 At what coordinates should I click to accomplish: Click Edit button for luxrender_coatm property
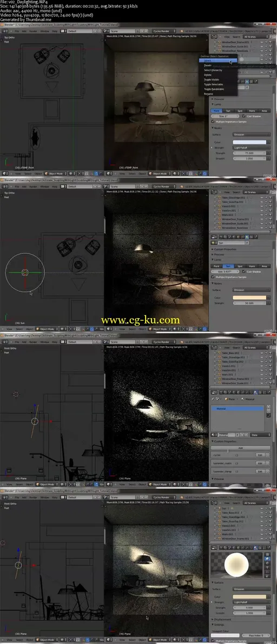click(260, 463)
